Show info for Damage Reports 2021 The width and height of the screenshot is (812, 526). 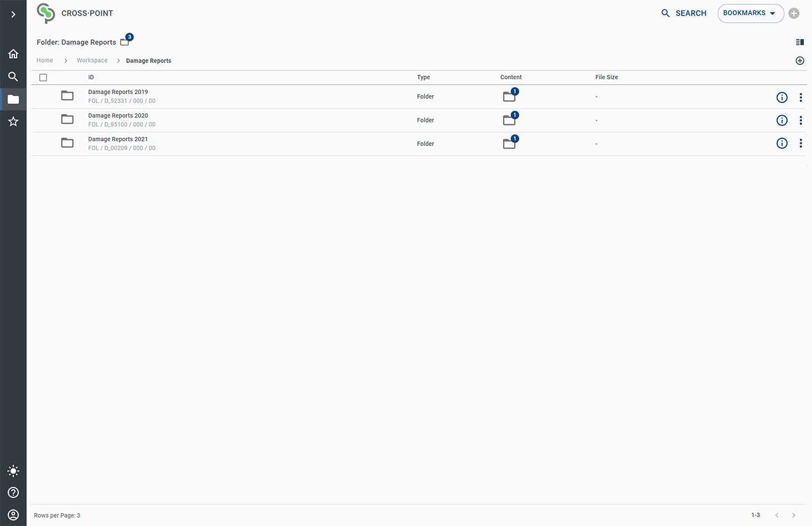coord(782,143)
